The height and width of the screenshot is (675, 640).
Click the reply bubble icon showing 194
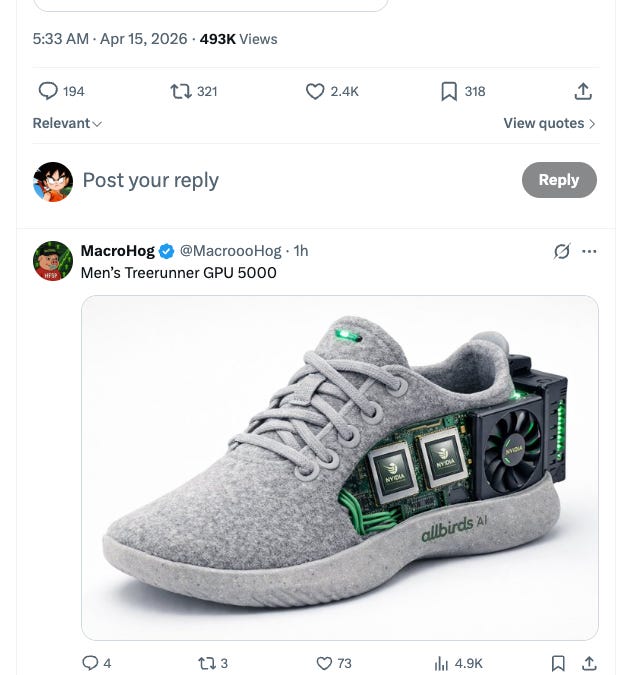pos(48,91)
